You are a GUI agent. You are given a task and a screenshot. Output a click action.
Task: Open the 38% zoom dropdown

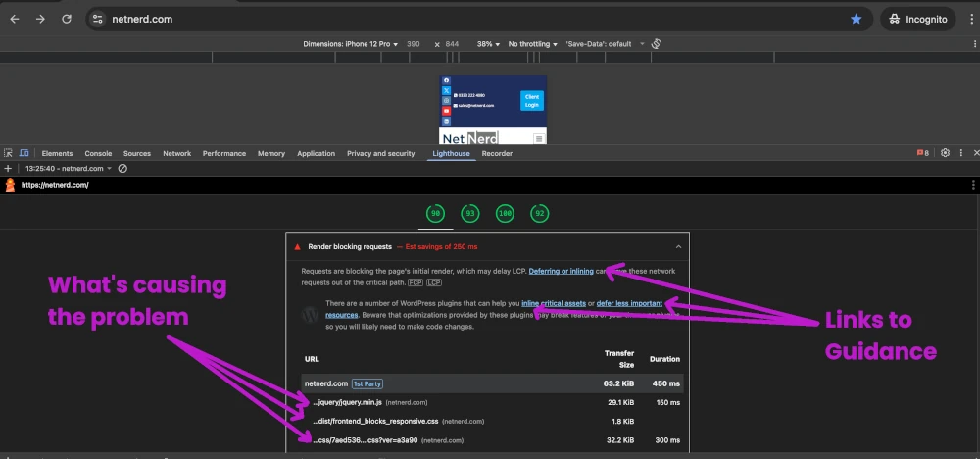489,44
